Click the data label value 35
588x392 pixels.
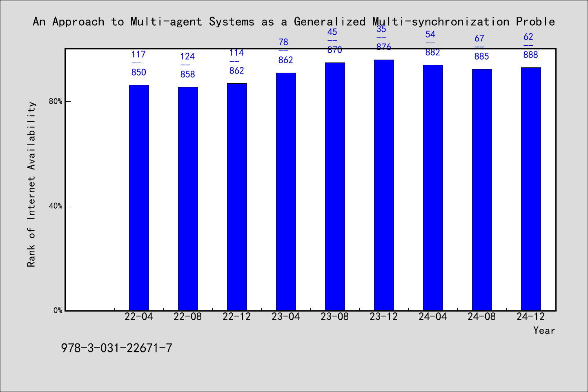pos(381,29)
